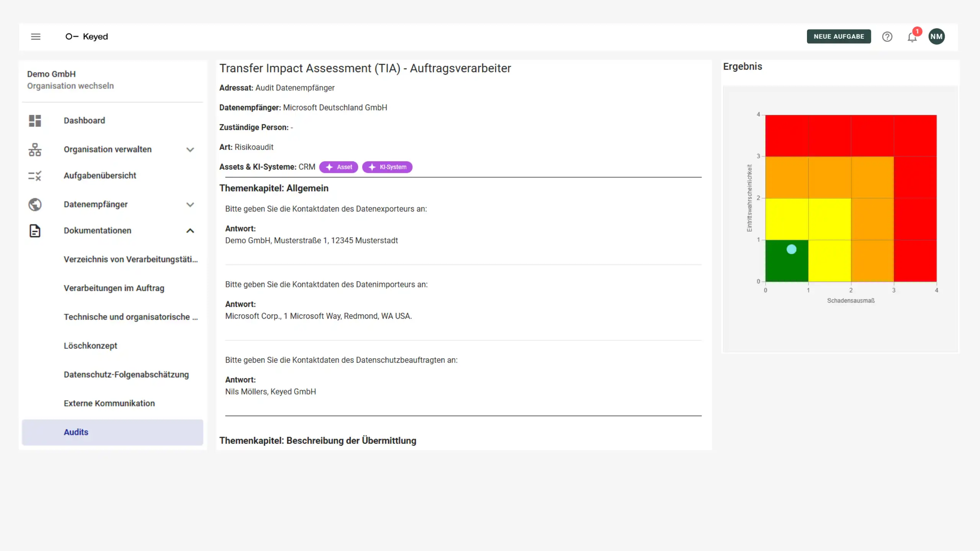The width and height of the screenshot is (980, 551).
Task: Click question about Datenschutzbeauftragten contact data
Action: 341,360
